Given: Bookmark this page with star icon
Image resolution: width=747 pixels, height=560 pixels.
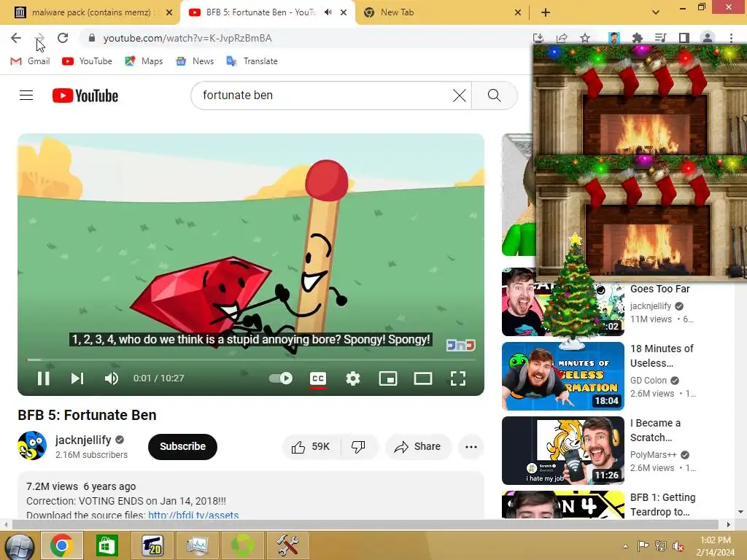Looking at the screenshot, I should tap(585, 38).
